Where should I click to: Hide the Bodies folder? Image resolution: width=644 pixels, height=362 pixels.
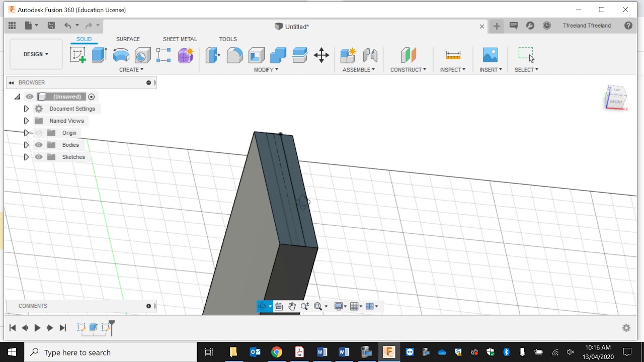(39, 145)
